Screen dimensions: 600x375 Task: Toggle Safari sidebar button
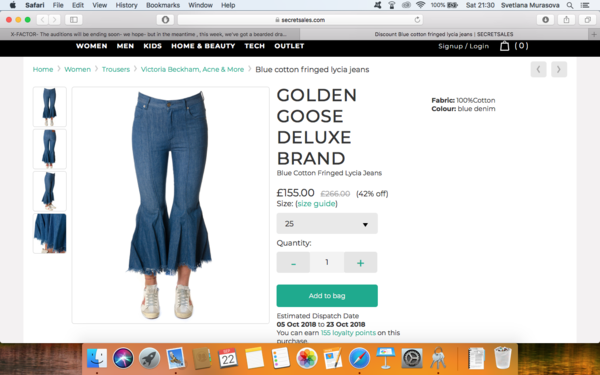[74, 20]
